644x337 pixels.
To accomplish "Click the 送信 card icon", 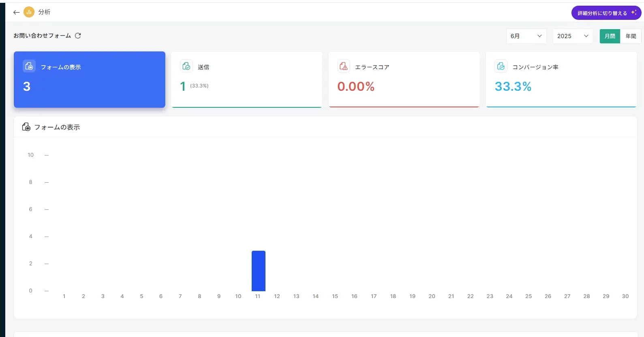I will point(186,66).
